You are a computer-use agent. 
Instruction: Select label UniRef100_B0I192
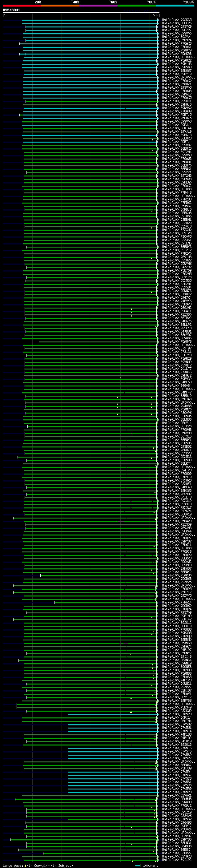pyautogui.click(x=177, y=860)
